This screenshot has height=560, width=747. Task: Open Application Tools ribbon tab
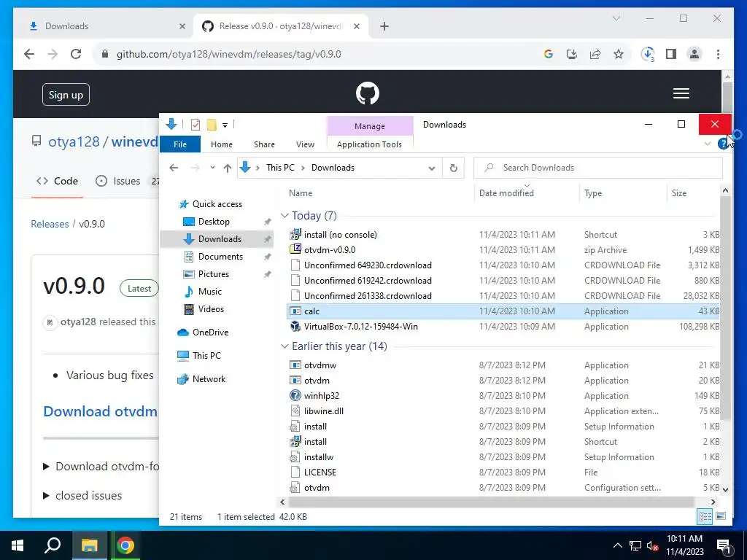pos(369,144)
